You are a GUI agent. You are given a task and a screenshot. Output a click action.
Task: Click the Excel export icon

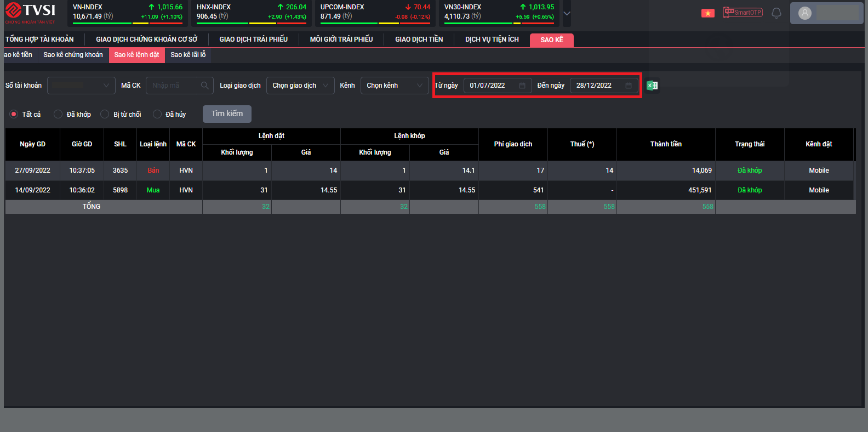(652, 86)
